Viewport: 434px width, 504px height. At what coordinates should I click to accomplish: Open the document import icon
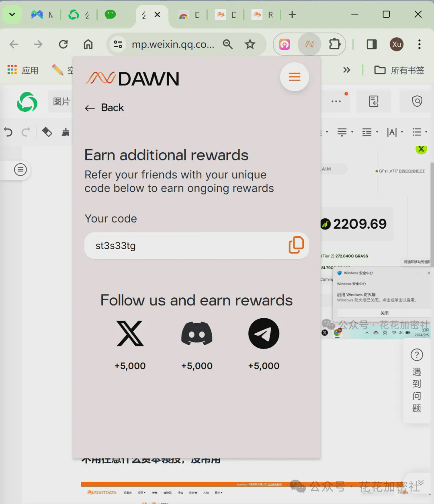[x=374, y=101]
